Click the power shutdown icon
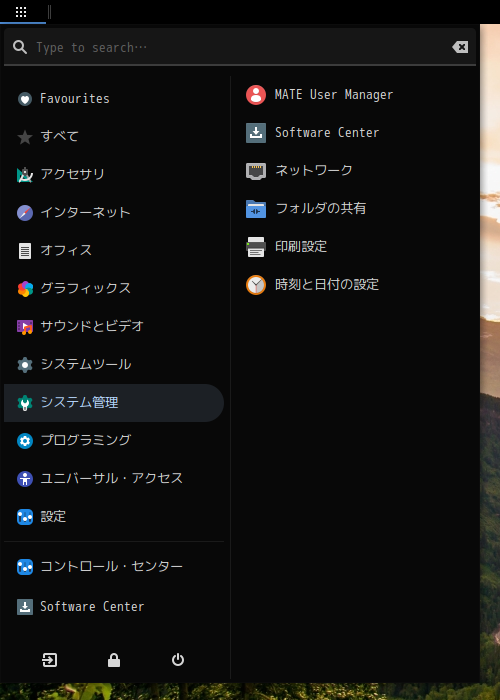 178,660
